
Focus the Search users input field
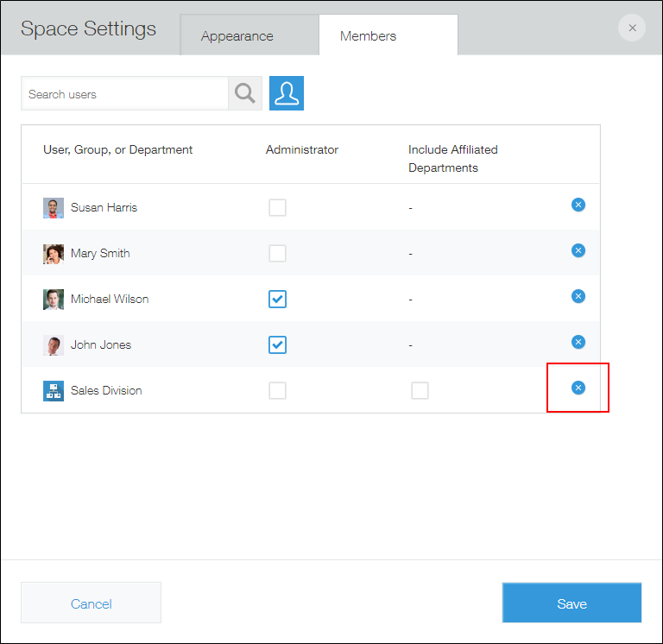point(124,93)
